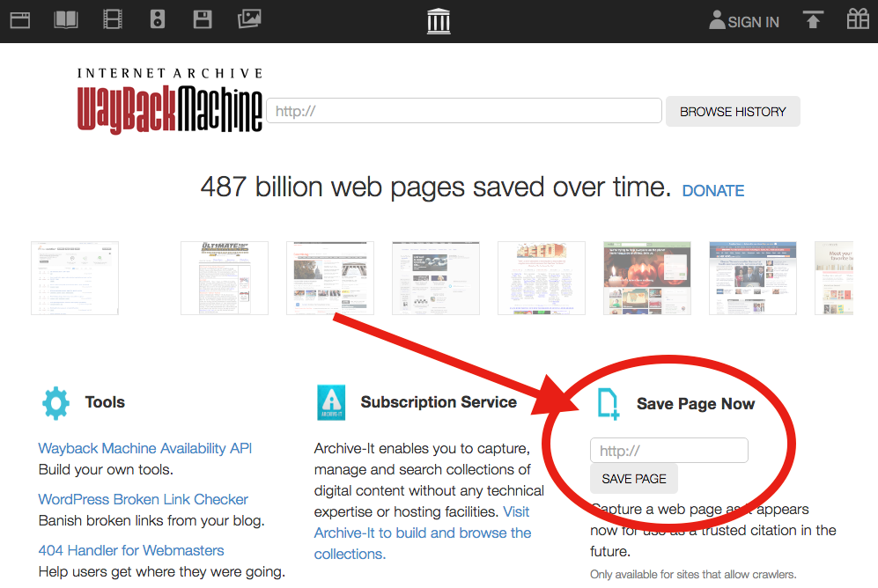The width and height of the screenshot is (878, 588).
Task: Click the Save Page Now document icon
Action: point(609,404)
